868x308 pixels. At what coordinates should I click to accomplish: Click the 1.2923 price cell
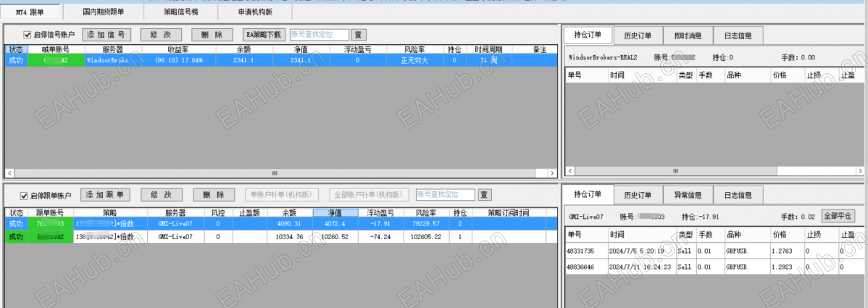786,266
